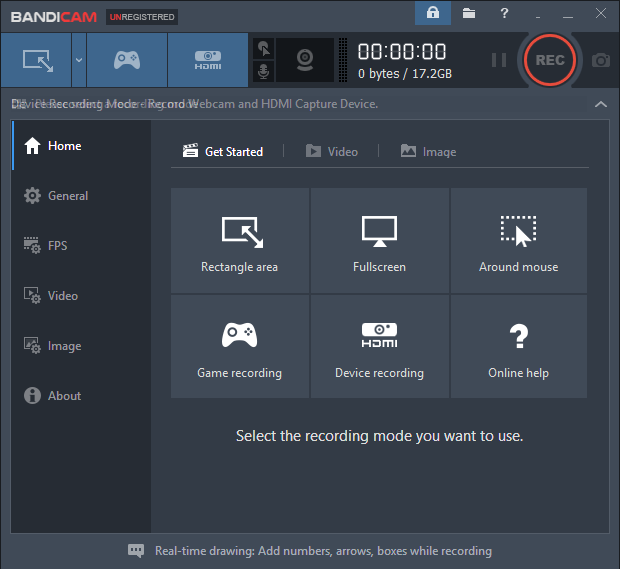Open the Home sidebar section
Screen dimensions: 620x569
tap(82, 146)
